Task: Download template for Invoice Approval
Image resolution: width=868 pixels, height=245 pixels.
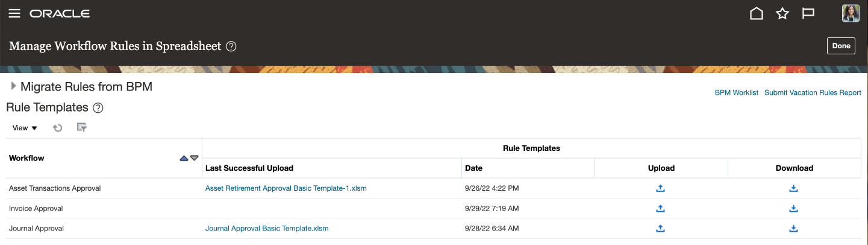Action: 793,209
